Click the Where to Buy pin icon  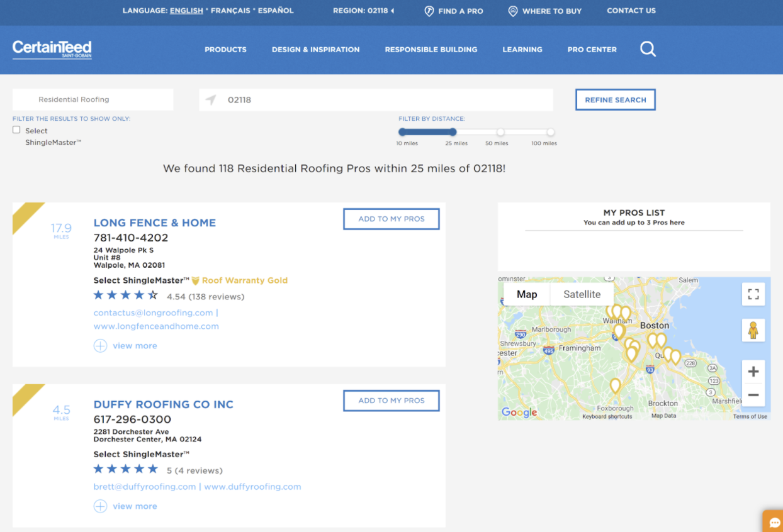pyautogui.click(x=512, y=11)
